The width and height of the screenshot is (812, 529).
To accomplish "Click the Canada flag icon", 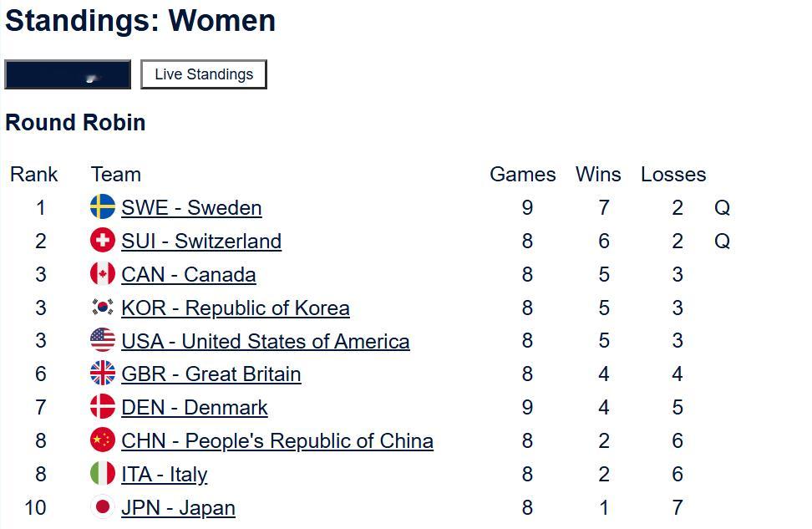I will click(103, 274).
